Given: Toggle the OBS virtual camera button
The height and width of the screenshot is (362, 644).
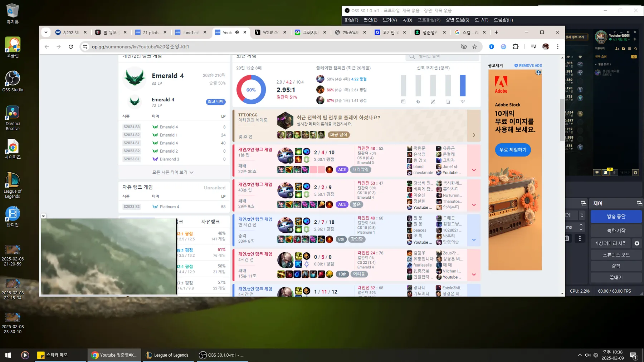Looking at the screenshot, I should (x=610, y=243).
